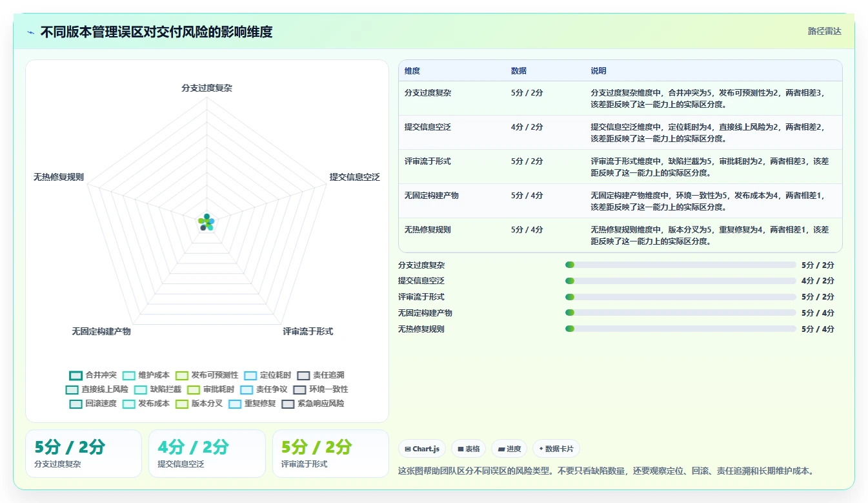Click the 进度 chip
Image resolution: width=868 pixels, height=503 pixels.
509,449
